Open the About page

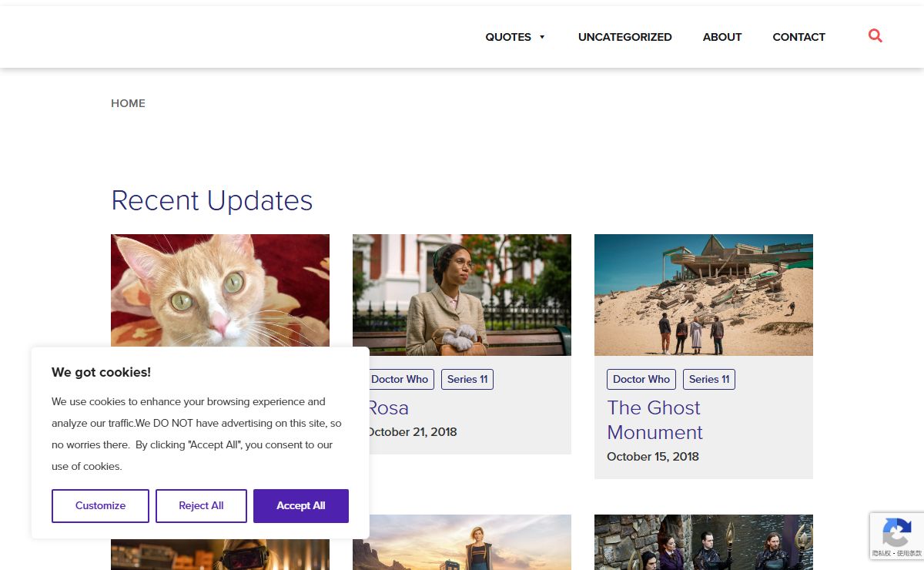coord(722,37)
